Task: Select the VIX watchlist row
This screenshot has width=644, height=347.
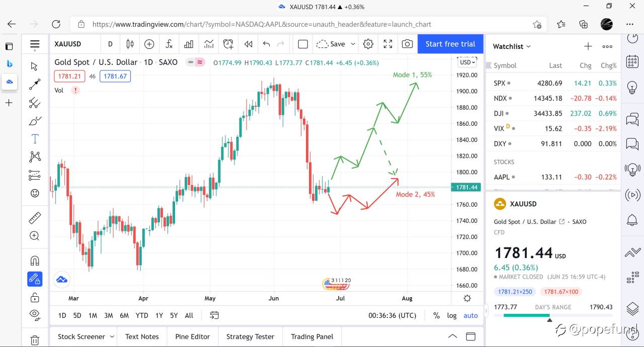Action: pos(553,128)
